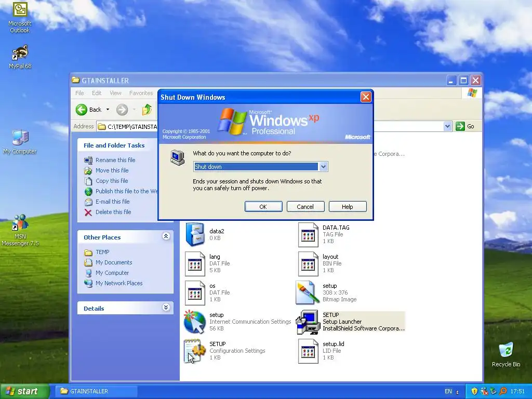Click E-mail this file link

(x=113, y=202)
